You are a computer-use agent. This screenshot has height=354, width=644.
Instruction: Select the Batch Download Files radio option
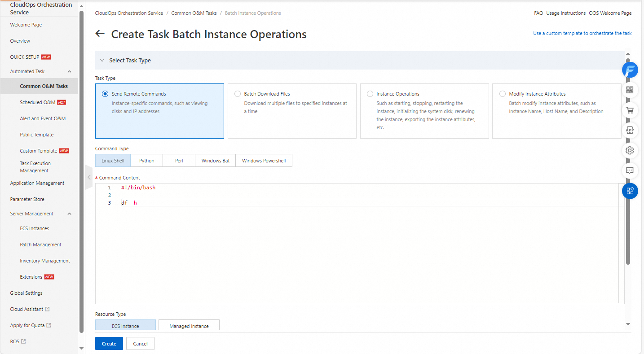tap(238, 94)
